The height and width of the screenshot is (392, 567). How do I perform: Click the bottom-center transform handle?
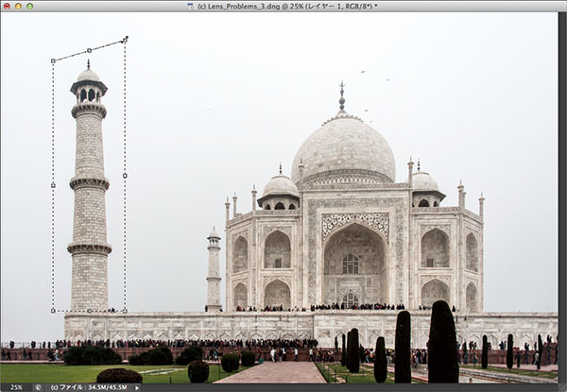[89, 310]
